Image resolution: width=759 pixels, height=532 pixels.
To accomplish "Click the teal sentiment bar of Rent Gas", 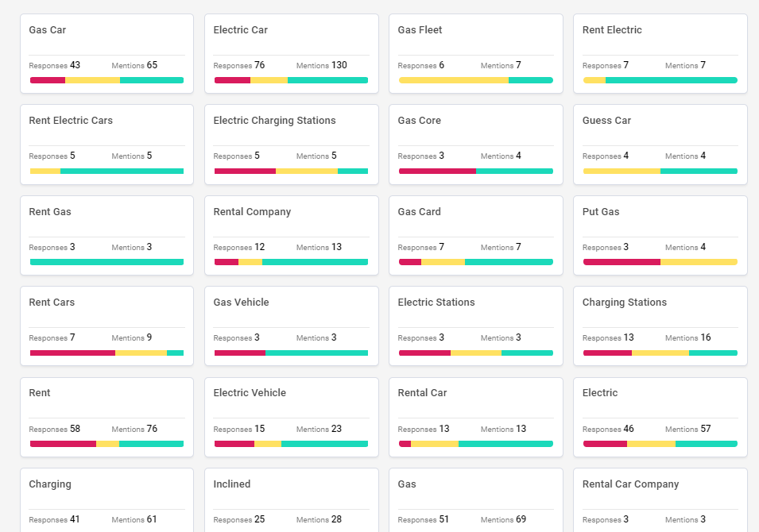I will point(106,262).
